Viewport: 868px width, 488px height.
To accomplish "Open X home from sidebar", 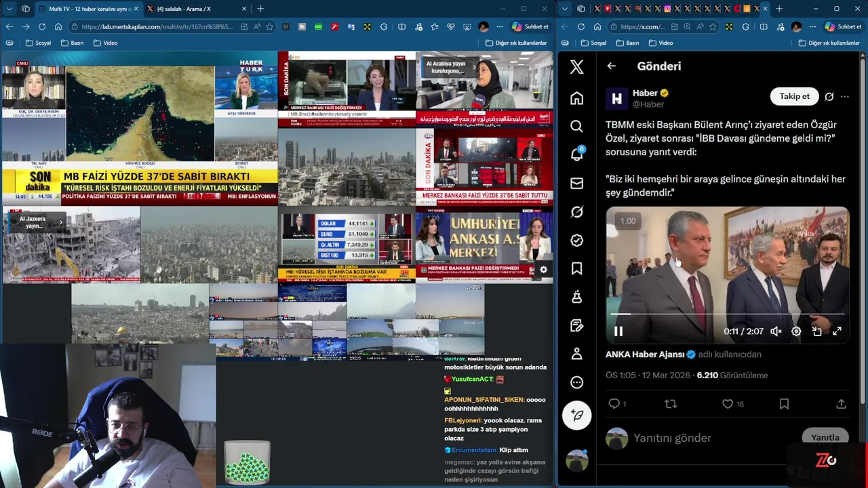I will point(576,98).
